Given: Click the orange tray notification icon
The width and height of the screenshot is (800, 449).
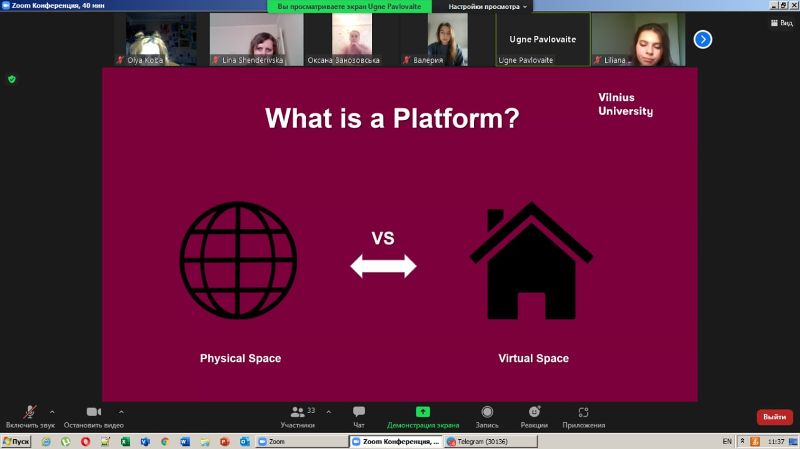Looking at the screenshot, I should coord(755,441).
